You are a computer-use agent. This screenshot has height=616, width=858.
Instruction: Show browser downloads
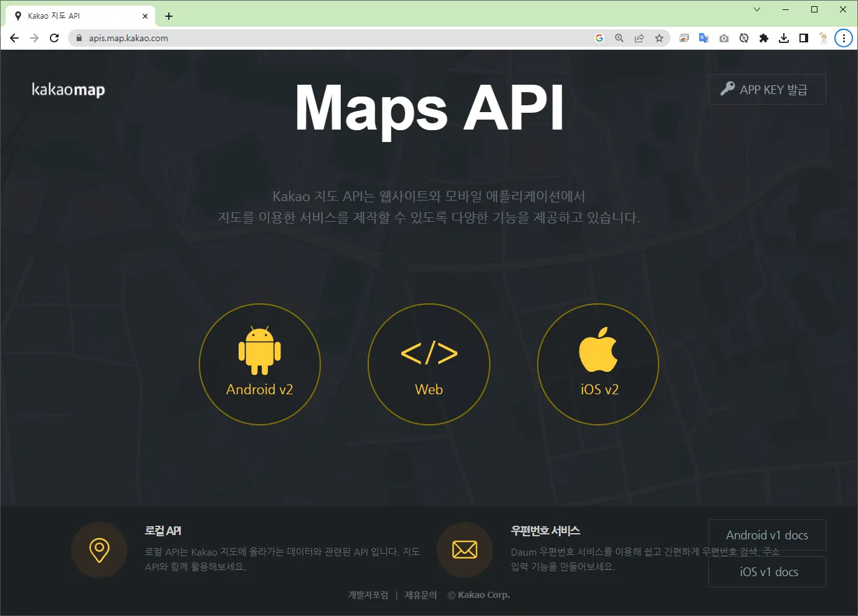784,38
